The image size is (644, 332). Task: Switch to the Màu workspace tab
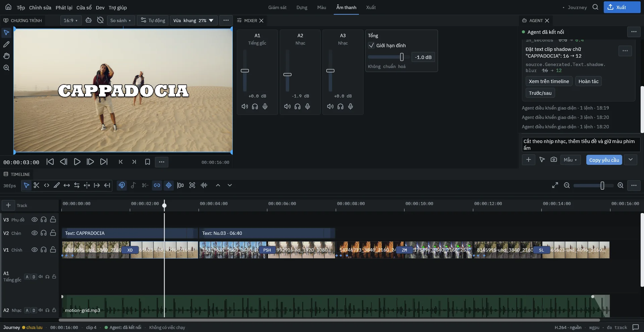pyautogui.click(x=322, y=7)
